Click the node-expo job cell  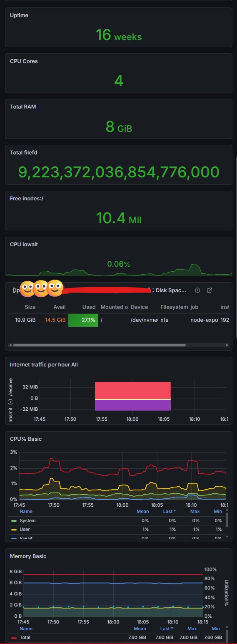pos(203,320)
